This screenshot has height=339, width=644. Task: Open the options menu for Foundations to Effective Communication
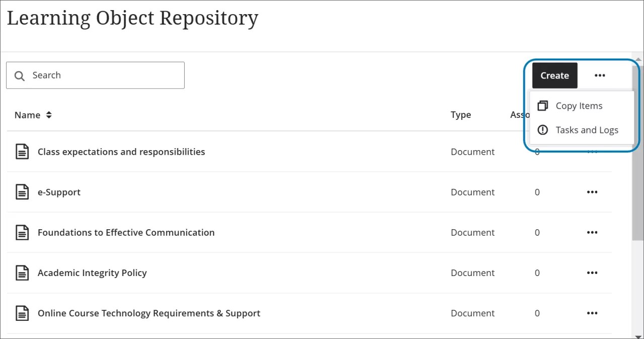coord(592,232)
